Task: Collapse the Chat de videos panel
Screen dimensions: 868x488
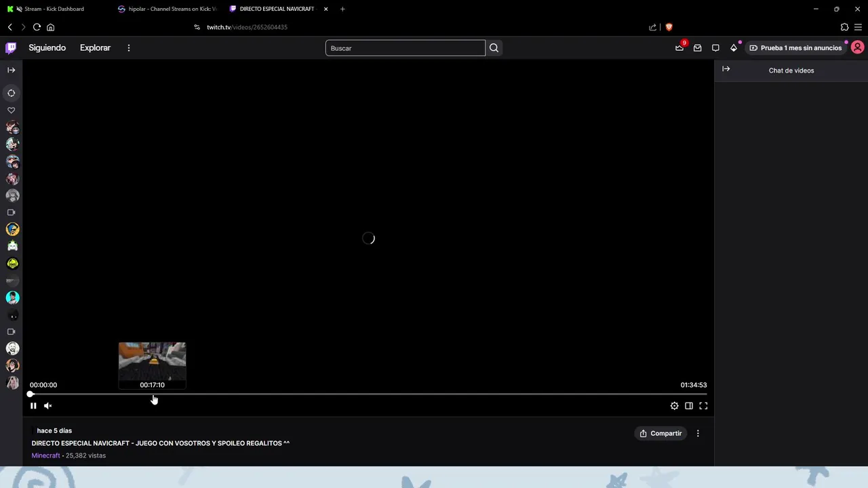Action: point(726,69)
